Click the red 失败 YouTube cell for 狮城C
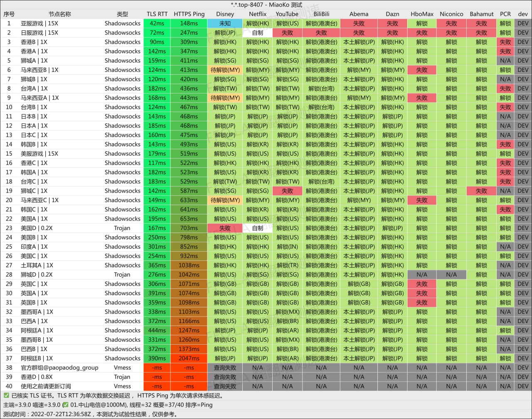This screenshot has height=419, width=532. [x=287, y=191]
